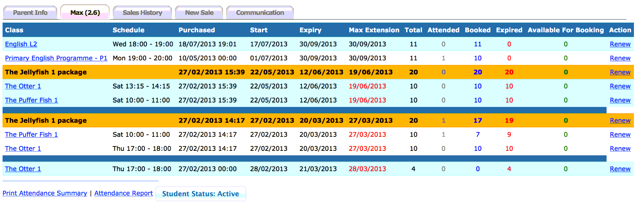Screen dimensions: 644x206
Task: Click purchased date '10/05/2013 00:00'
Action: click(208, 58)
